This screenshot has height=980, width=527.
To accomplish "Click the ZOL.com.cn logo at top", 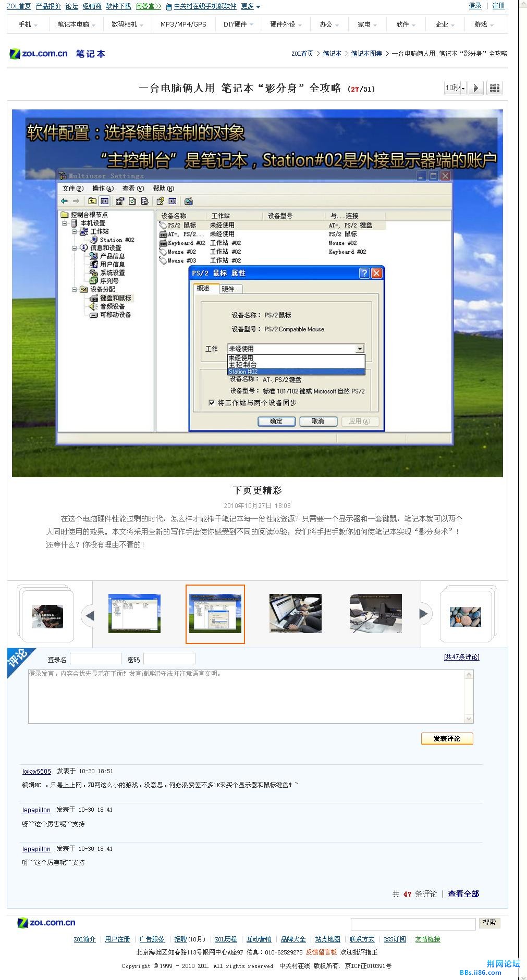I will pyautogui.click(x=39, y=54).
